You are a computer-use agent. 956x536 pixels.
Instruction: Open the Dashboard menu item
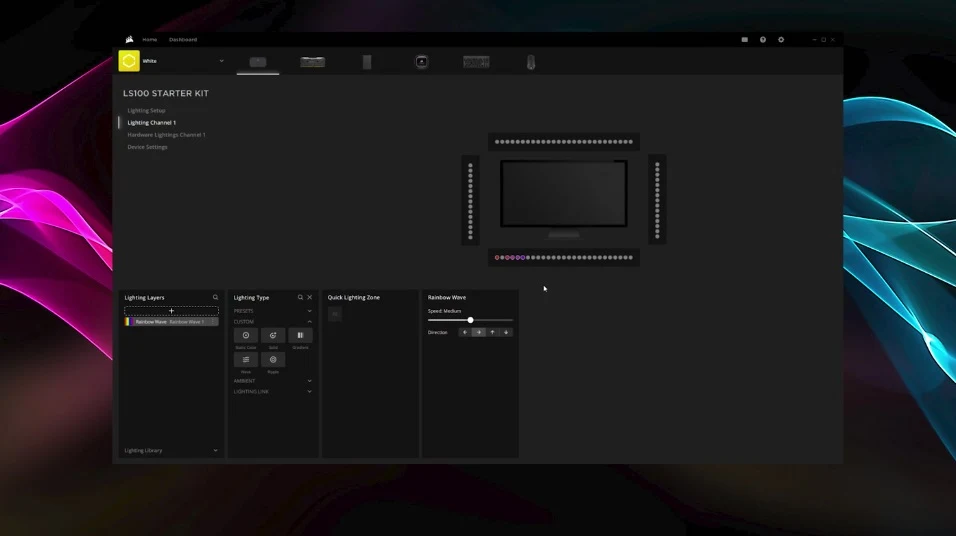(x=183, y=40)
